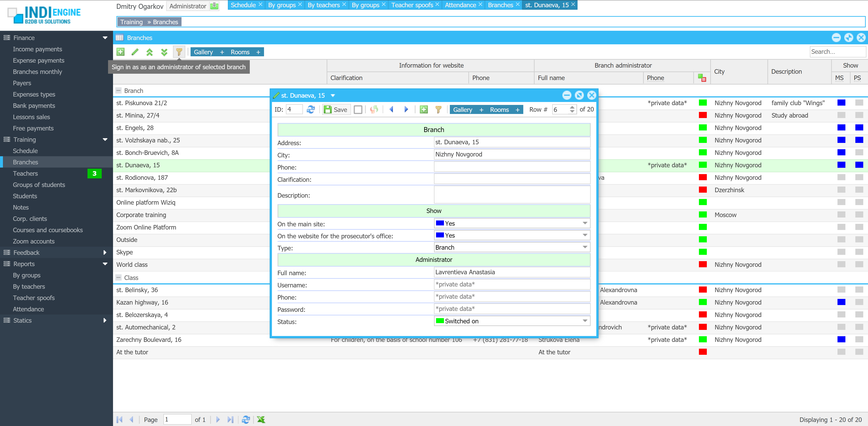Click the Rooms button in the grid toolbar

click(240, 52)
